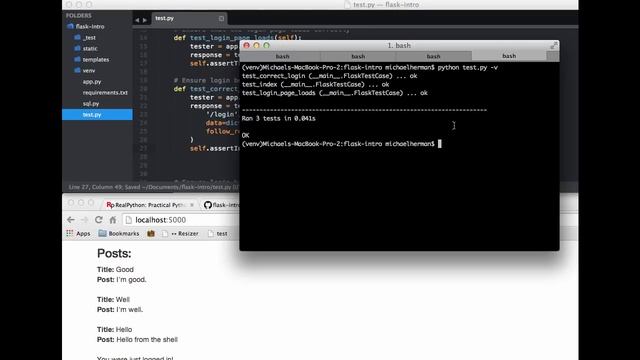Open the test bookmark
The image size is (640, 360).
(218, 233)
